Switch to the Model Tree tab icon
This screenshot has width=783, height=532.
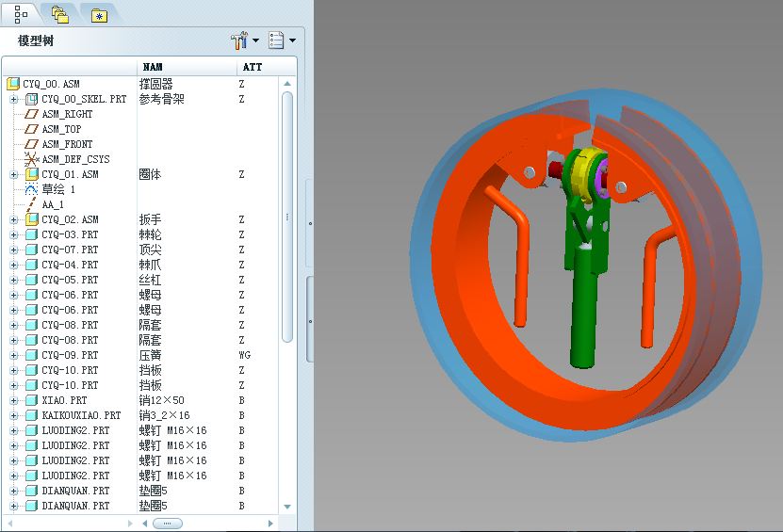(x=20, y=15)
